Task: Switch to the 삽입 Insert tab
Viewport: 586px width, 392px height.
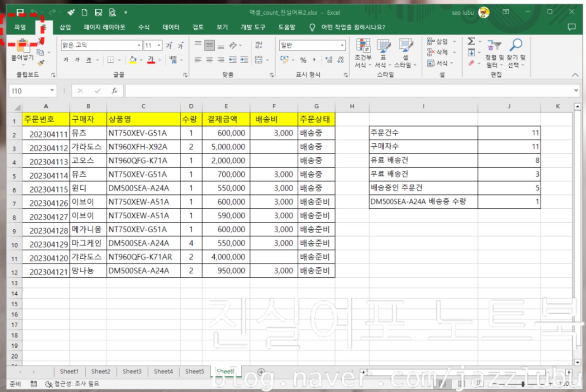Action: click(65, 27)
